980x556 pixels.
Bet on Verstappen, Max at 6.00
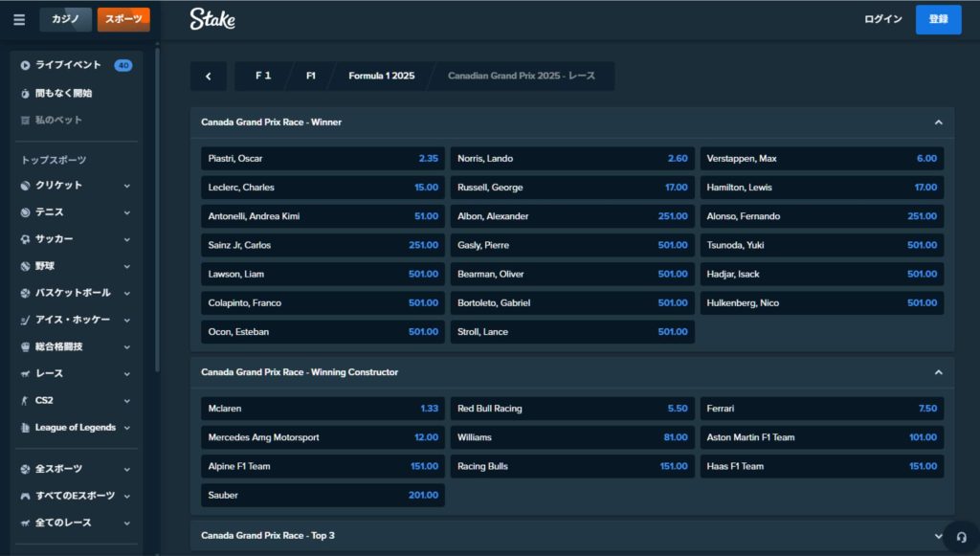tap(822, 159)
